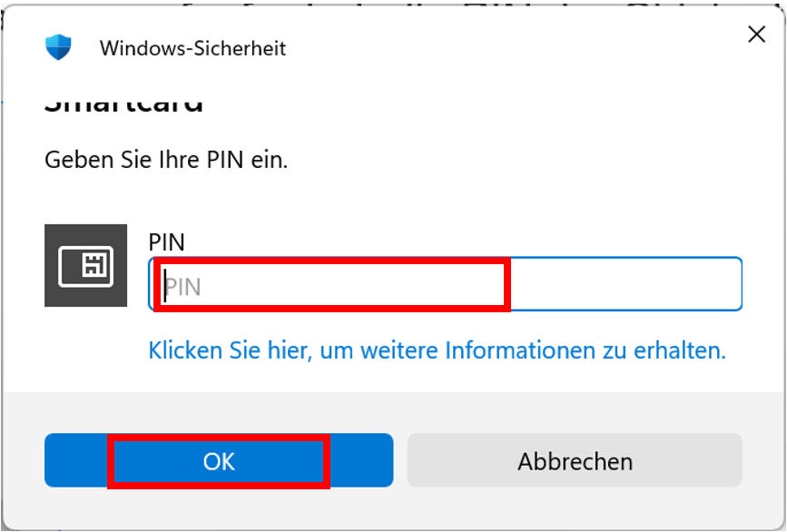Image resolution: width=787 pixels, height=532 pixels.
Task: Click the dark smartcard chip icon
Action: (85, 265)
